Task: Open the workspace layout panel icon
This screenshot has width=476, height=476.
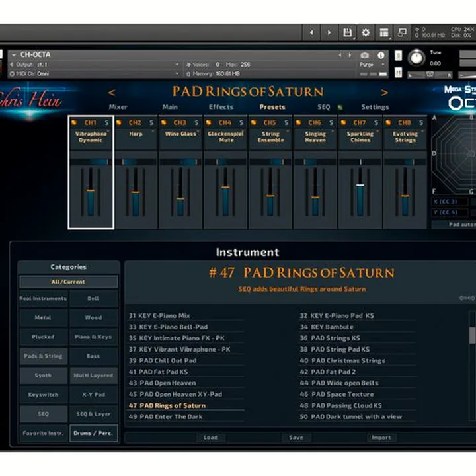Action: 384,32
